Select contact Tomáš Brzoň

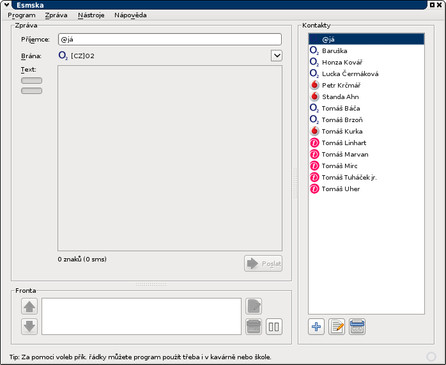click(x=366, y=120)
